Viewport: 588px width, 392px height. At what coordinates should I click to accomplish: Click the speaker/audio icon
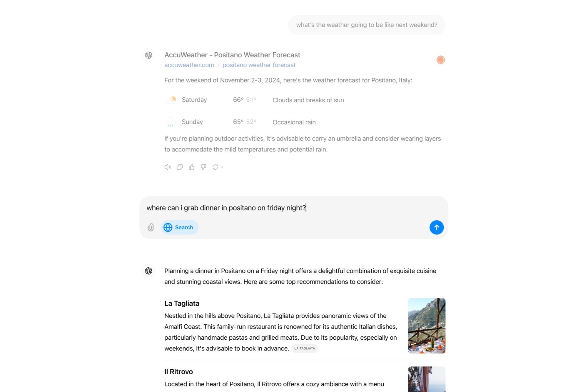(x=168, y=167)
